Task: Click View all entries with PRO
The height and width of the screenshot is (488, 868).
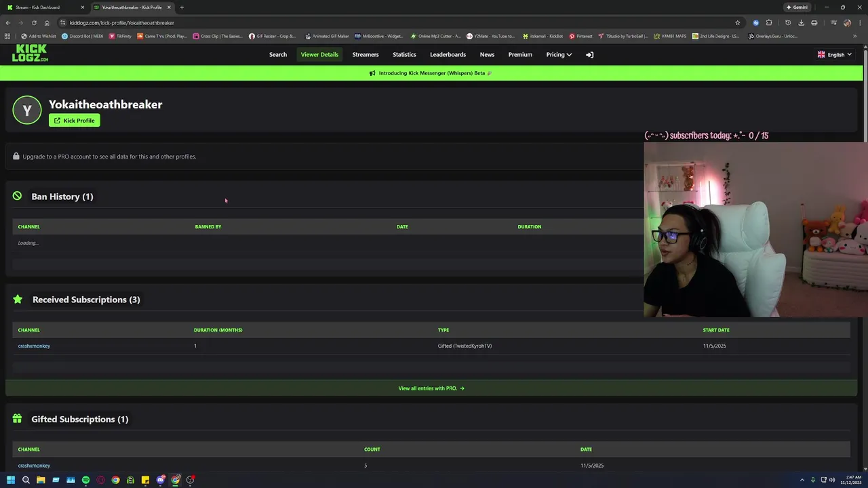Action: coord(431,388)
